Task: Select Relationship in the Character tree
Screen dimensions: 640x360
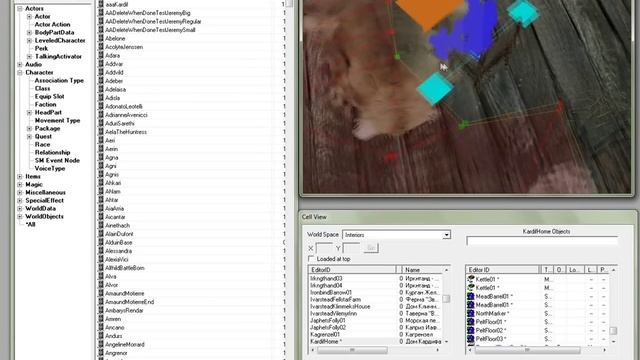Action: pyautogui.click(x=52, y=153)
